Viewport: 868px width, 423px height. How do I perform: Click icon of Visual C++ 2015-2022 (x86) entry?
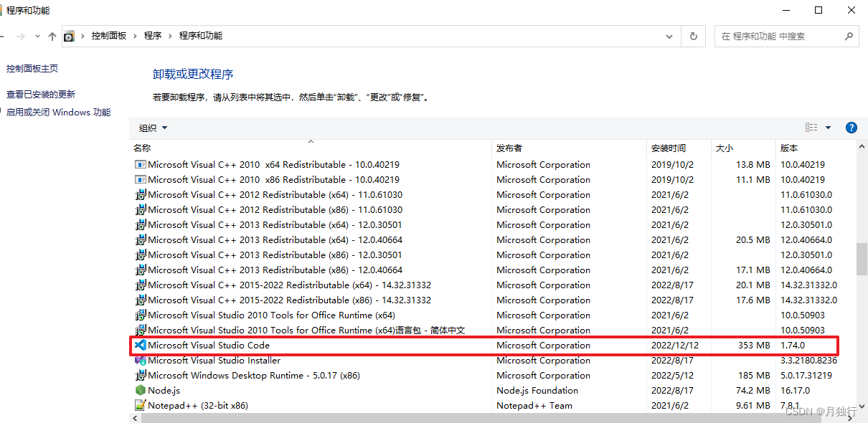pyautogui.click(x=140, y=300)
